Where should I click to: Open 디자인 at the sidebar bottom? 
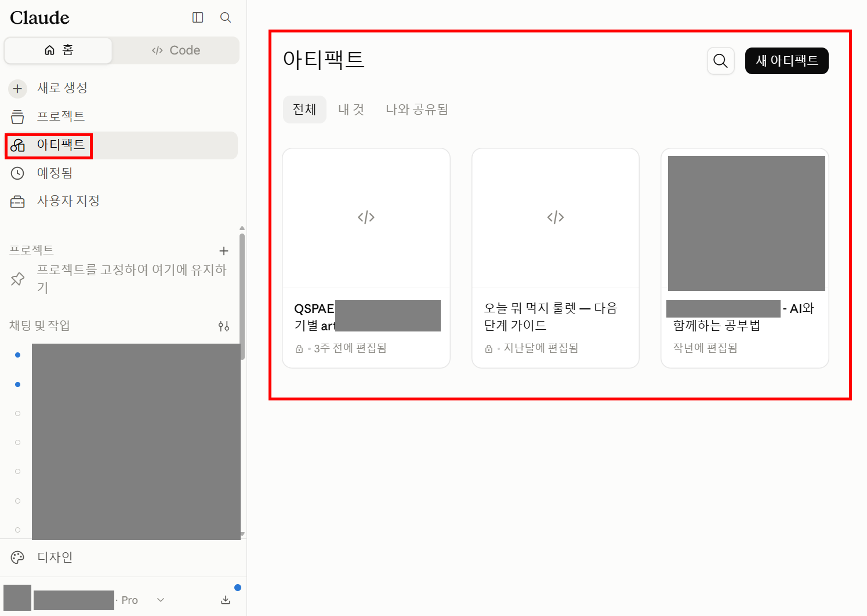(x=123, y=557)
